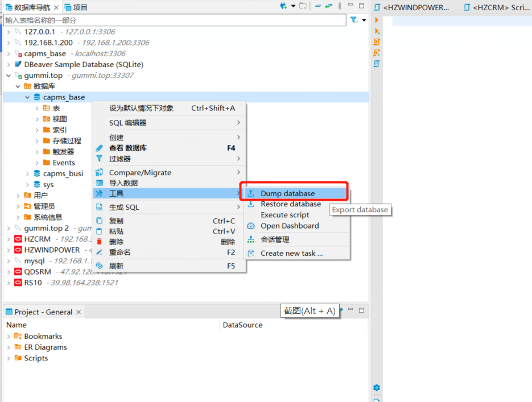Open the <HZCRM> Script editor tab
This screenshot has width=532, height=402.
point(496,7)
